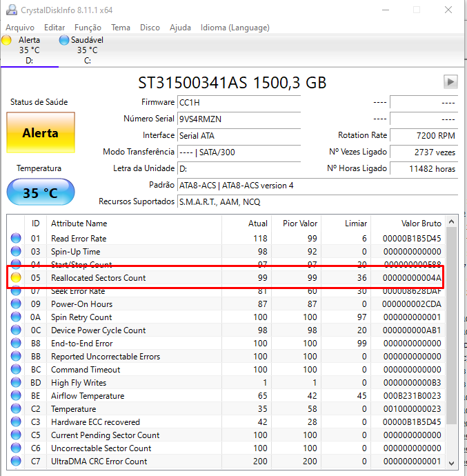
Task: Click the Rotation Rate value 7200 RPM
Action: point(424,136)
